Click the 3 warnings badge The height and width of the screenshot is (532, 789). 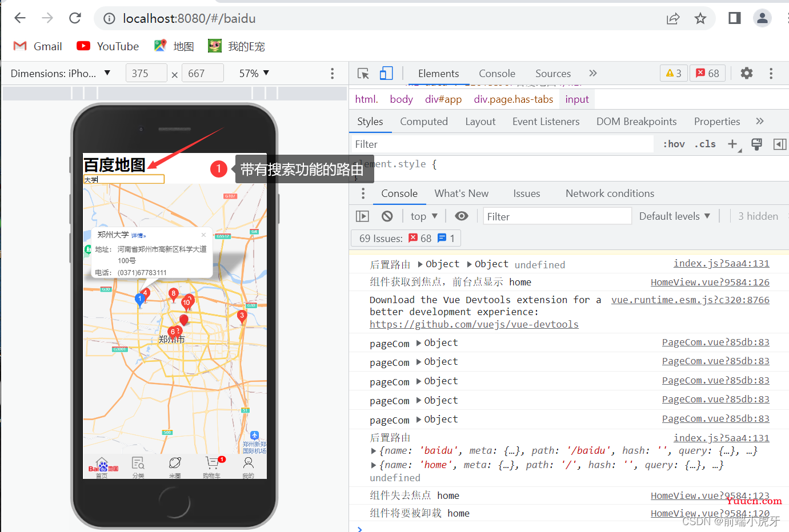(674, 73)
